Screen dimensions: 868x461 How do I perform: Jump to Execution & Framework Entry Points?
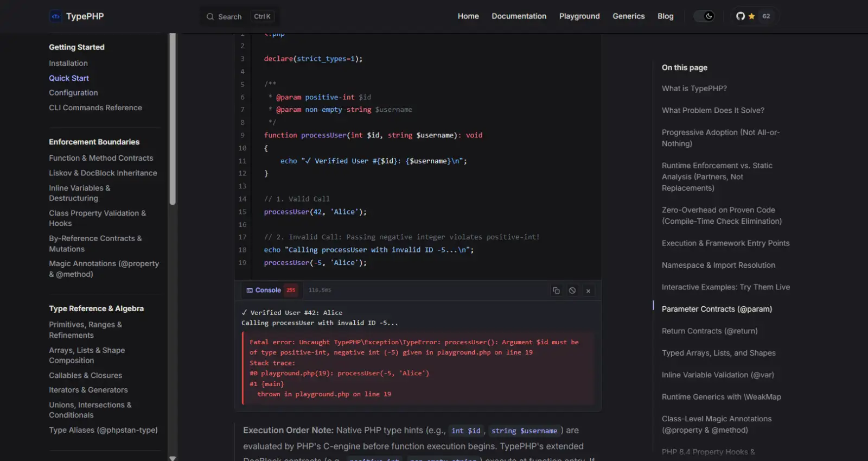pos(726,243)
